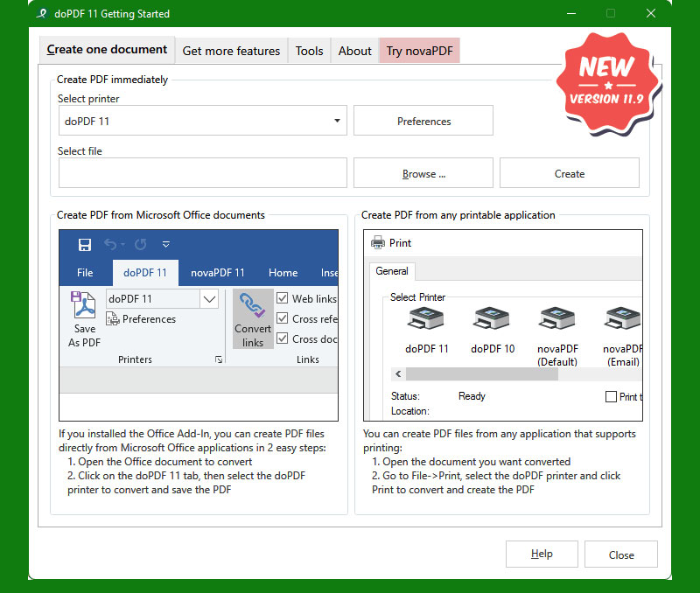Click the Convert links chain icon

point(252,305)
